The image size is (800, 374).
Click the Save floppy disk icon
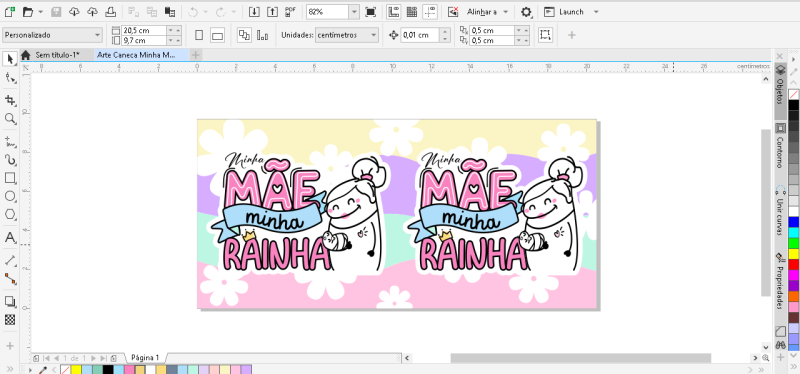coord(57,11)
